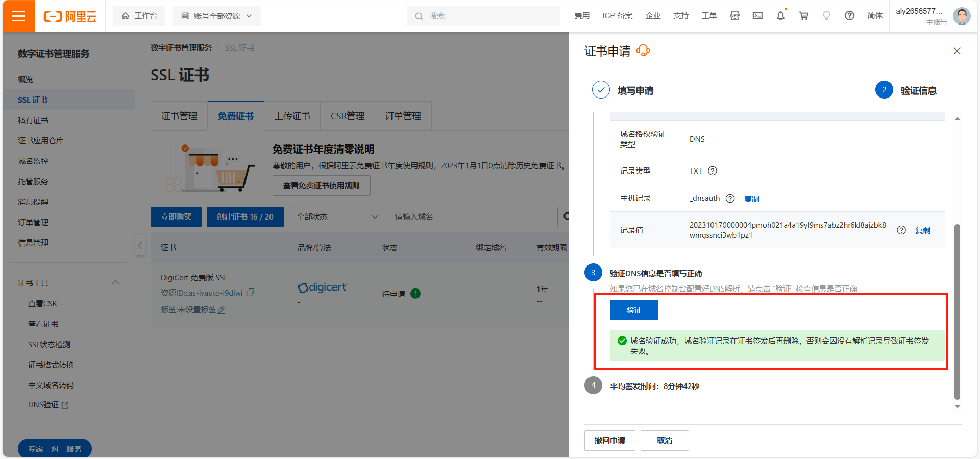Click the scrollbar down arrow

[957, 406]
